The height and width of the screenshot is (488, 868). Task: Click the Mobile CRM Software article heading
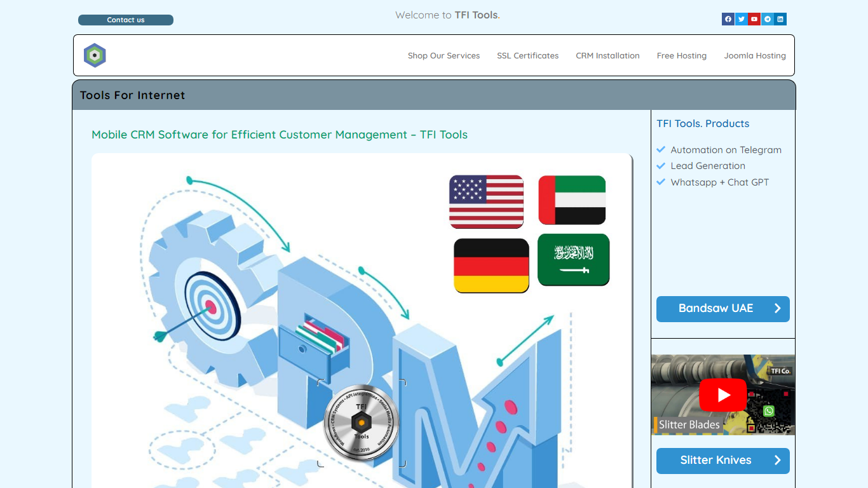(280, 135)
